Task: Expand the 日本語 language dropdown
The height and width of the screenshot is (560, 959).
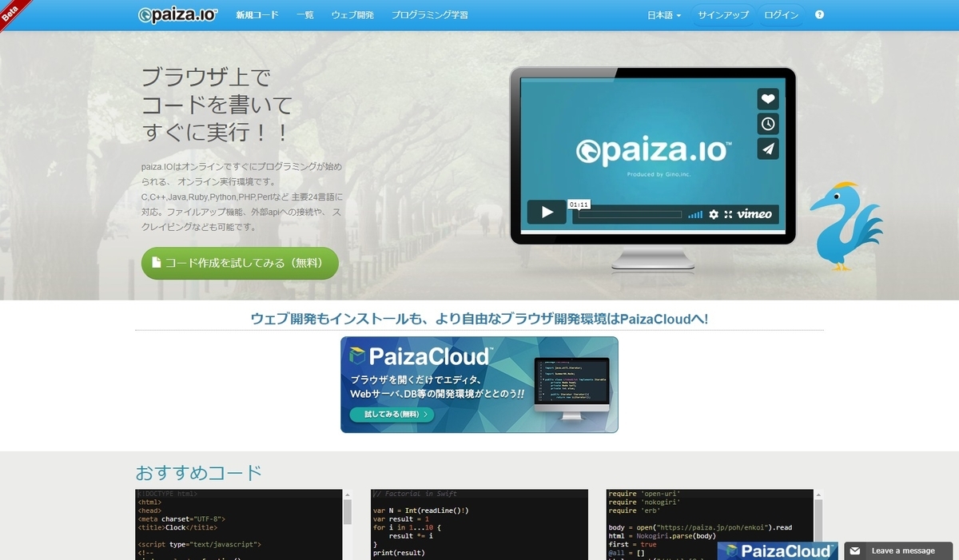Action: click(x=664, y=15)
